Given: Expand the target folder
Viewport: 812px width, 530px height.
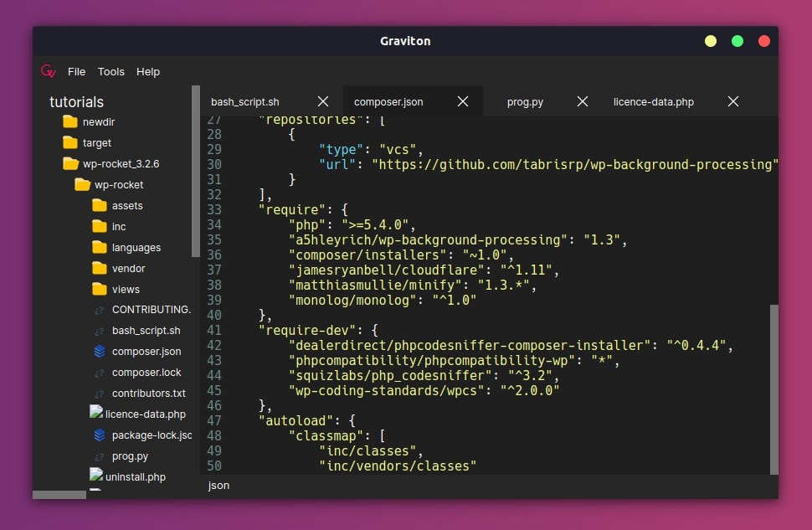Looking at the screenshot, I should 70,142.
